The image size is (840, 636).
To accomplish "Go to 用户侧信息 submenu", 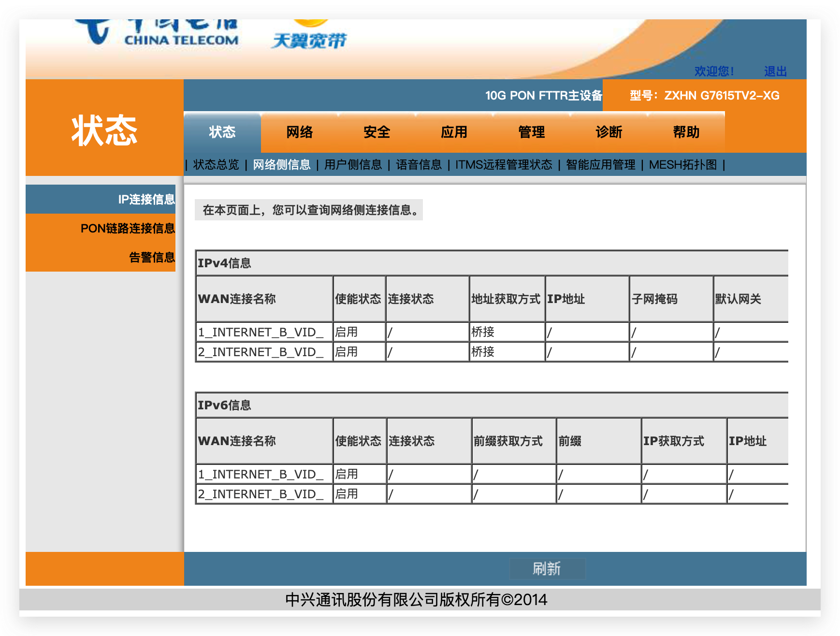I will pyautogui.click(x=353, y=165).
